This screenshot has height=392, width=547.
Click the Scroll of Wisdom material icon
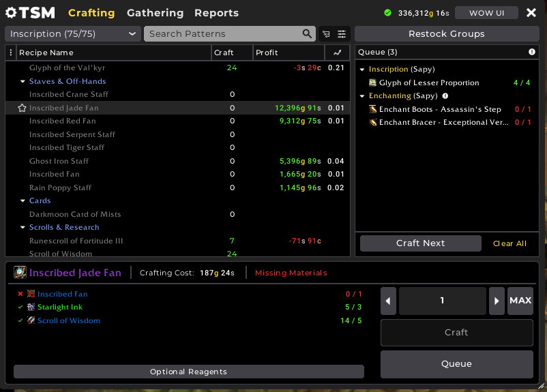pos(31,320)
